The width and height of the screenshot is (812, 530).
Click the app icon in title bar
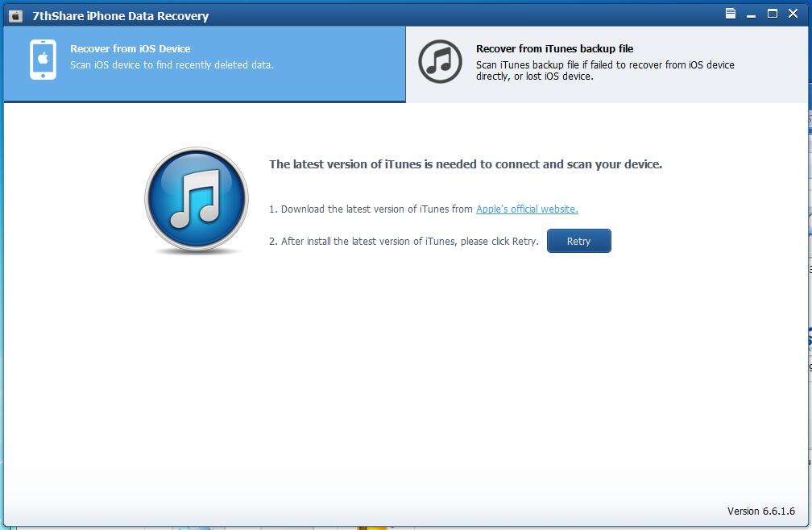(15, 16)
